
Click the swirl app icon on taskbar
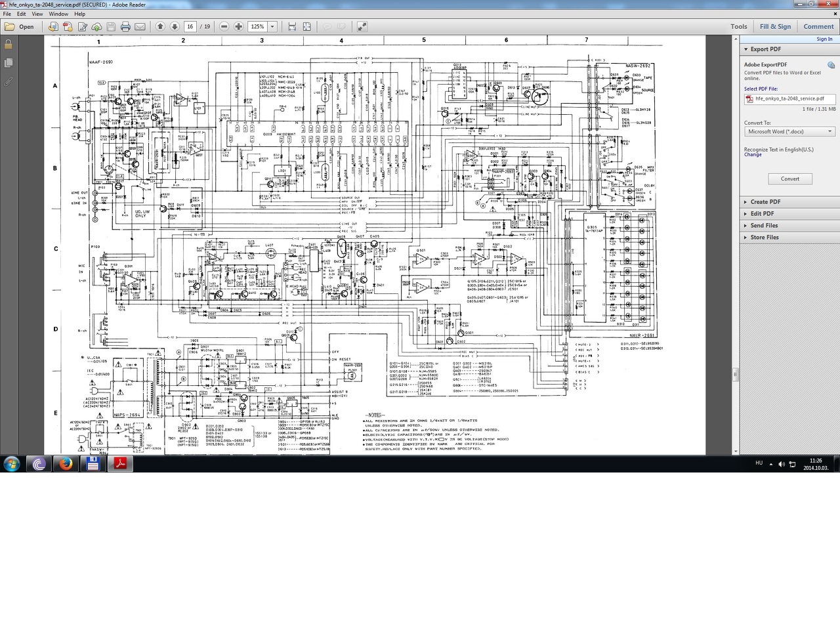click(x=39, y=464)
